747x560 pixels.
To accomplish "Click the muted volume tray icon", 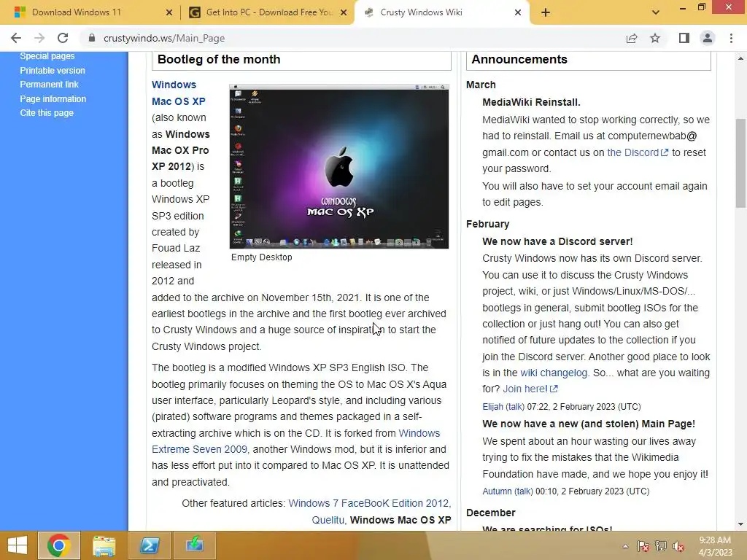I will 678,546.
